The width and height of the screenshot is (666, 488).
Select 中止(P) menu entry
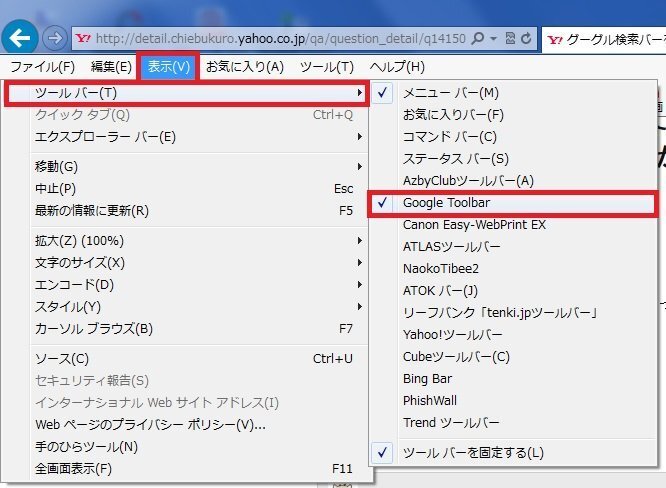click(187, 189)
